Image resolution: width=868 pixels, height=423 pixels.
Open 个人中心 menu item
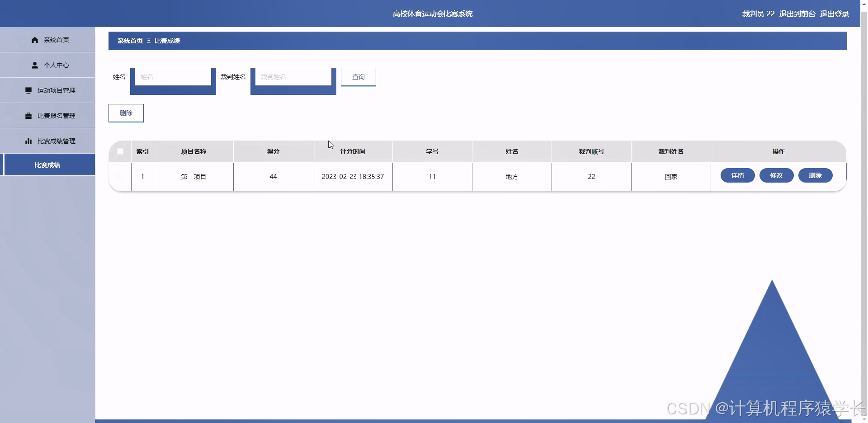[x=47, y=65]
